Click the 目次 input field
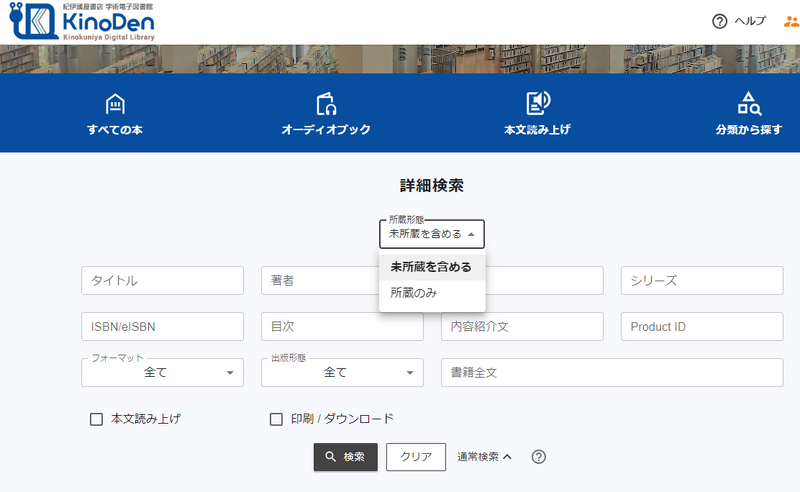 (x=342, y=327)
